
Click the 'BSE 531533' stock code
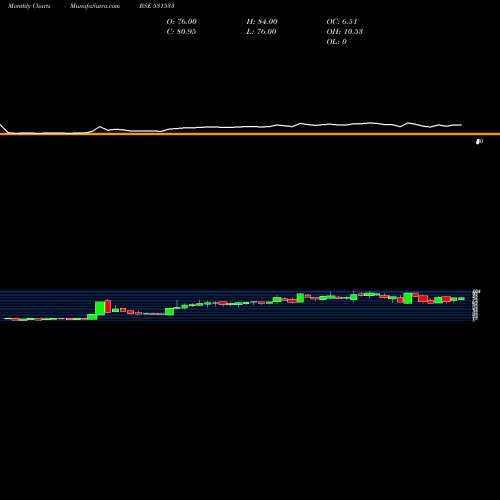157,6
